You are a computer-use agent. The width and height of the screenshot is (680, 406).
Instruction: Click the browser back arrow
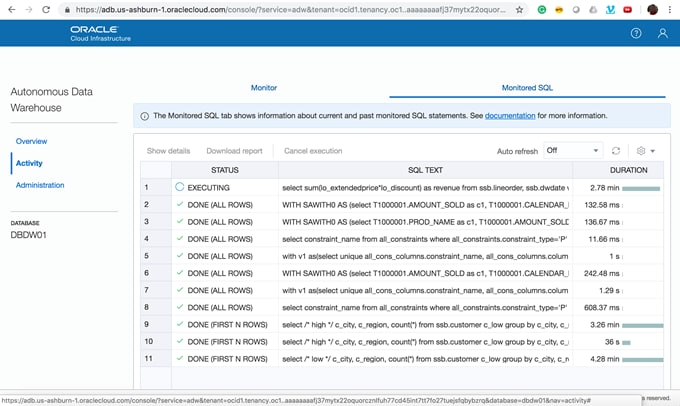click(x=12, y=9)
